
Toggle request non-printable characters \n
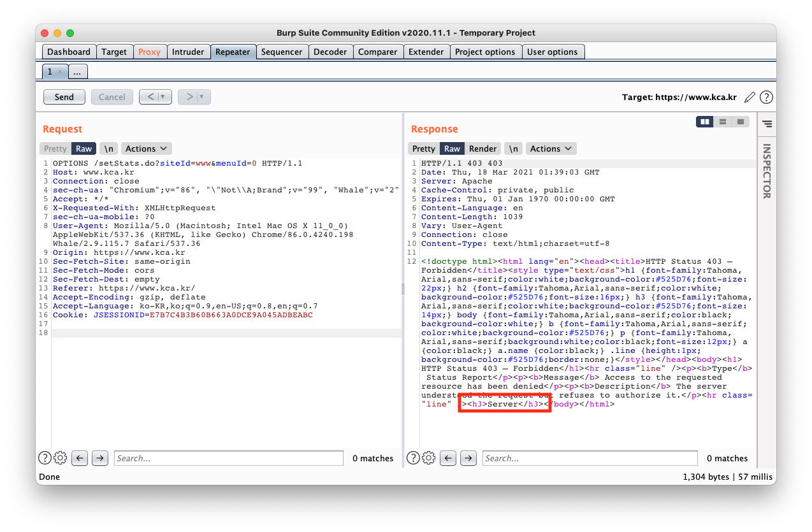tap(109, 148)
